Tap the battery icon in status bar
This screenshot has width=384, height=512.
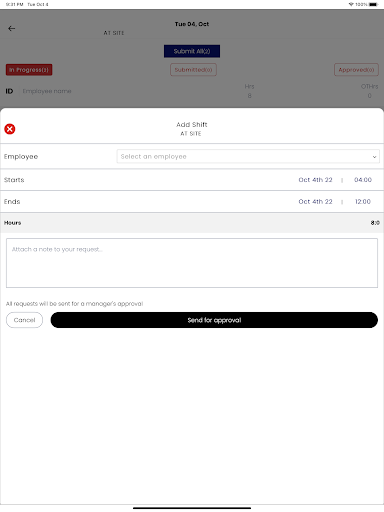374,4
